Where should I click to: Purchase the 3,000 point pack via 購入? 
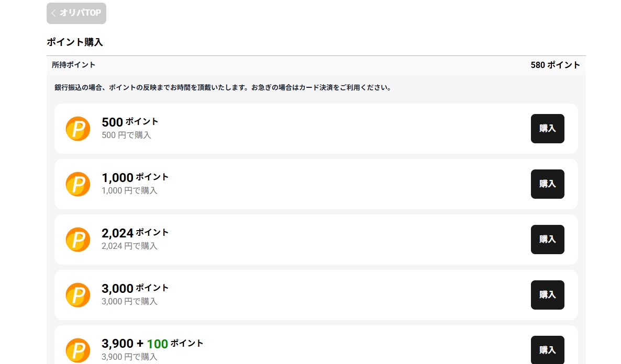click(x=547, y=295)
